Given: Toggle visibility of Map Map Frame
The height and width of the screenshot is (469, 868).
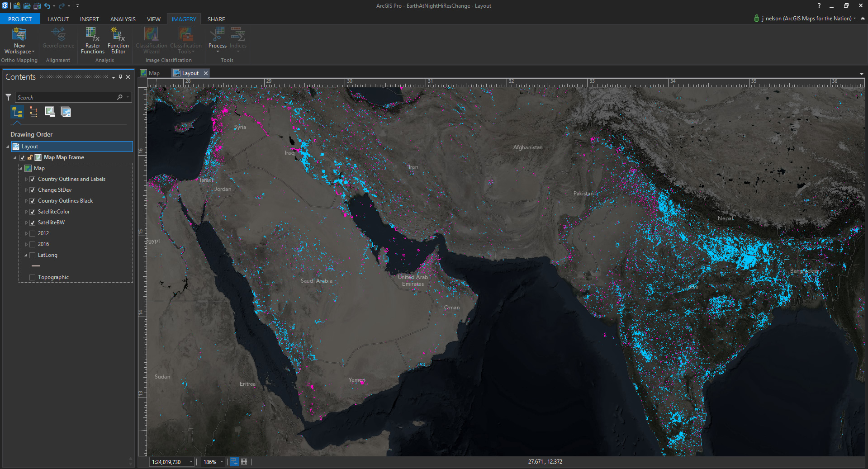Looking at the screenshot, I should coord(22,157).
